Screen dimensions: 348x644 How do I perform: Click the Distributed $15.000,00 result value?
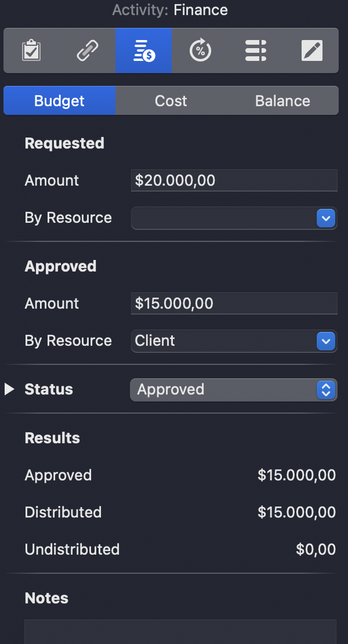click(296, 512)
